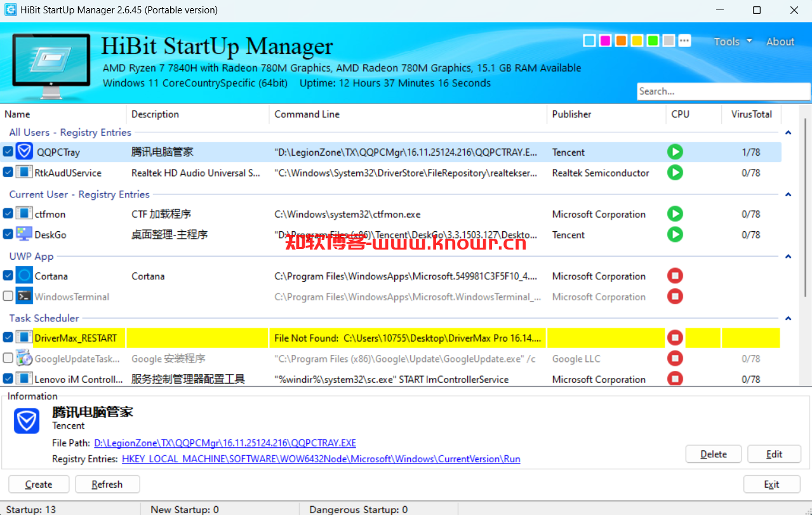Open the QQPCTRAY.EXE file path link
The height and width of the screenshot is (515, 812).
pos(225,443)
